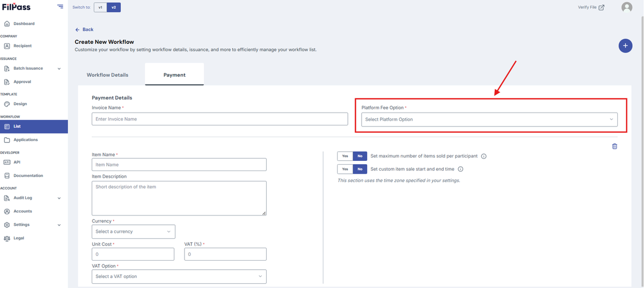644x288 pixels.
Task: Click the Applications folder icon
Action: [7, 140]
